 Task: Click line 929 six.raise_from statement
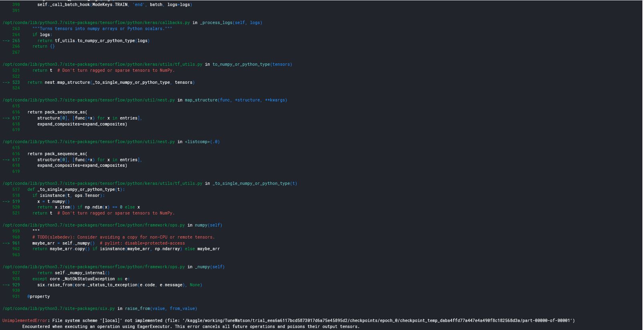pyautogui.click(x=120, y=285)
